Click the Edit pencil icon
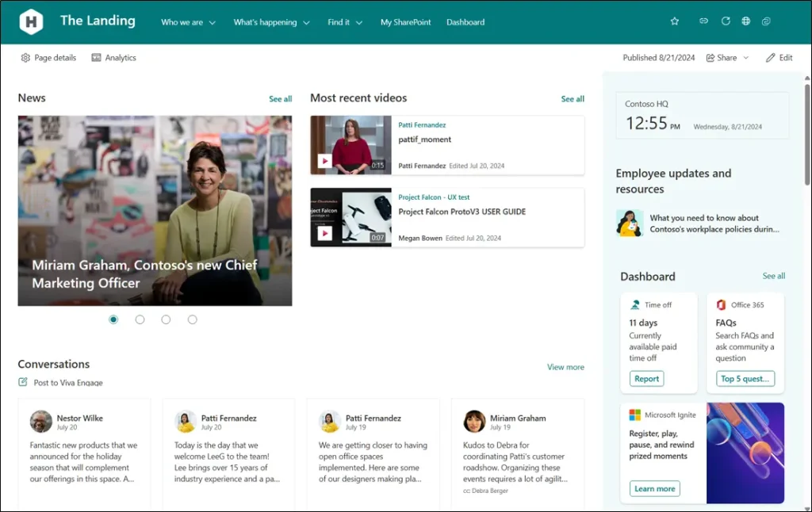This screenshot has width=812, height=512. coord(770,58)
